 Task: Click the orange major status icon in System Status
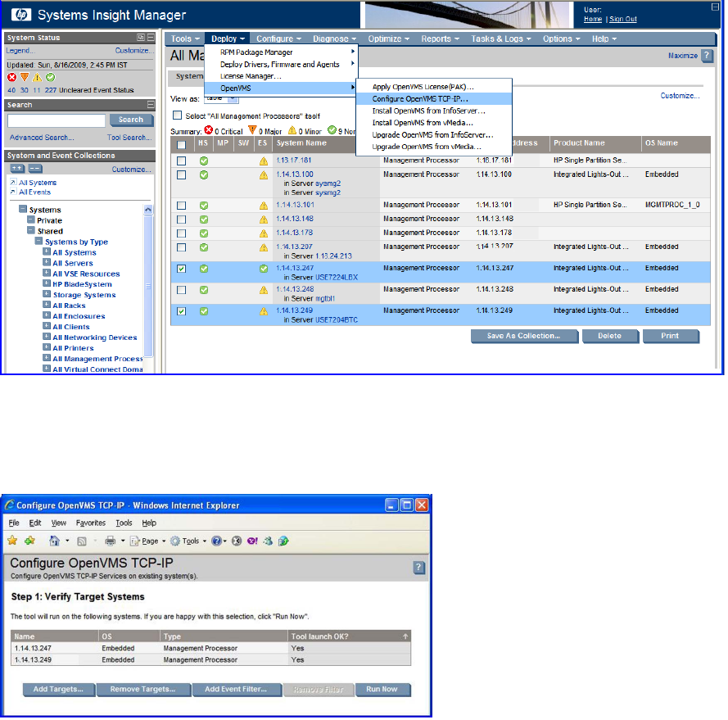point(25,77)
